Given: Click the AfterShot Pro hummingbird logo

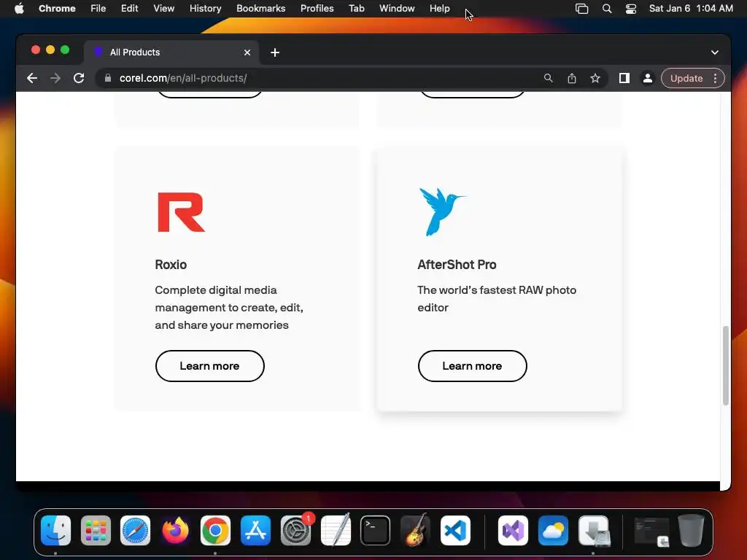Looking at the screenshot, I should pyautogui.click(x=441, y=211).
